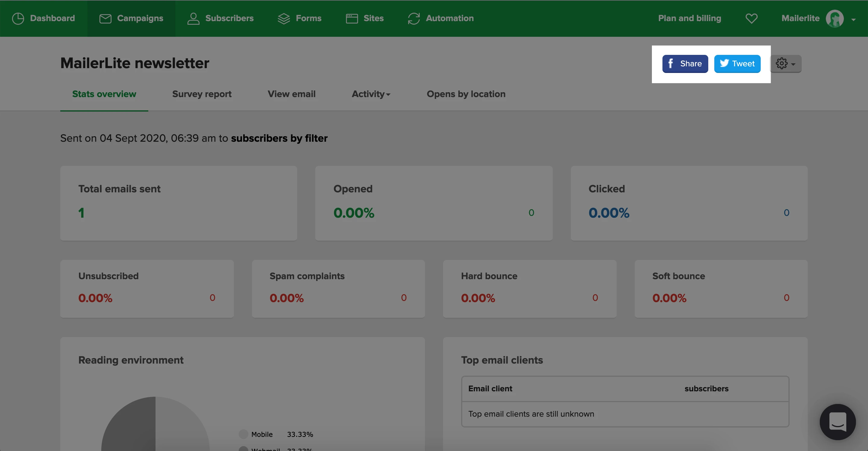
Task: Click the Campaigns envelope icon
Action: (x=105, y=18)
